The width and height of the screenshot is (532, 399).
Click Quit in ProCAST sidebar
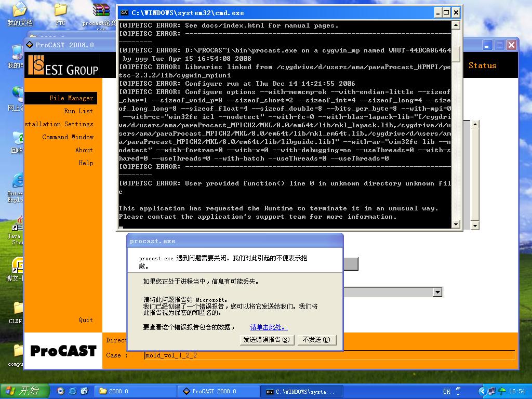86,320
